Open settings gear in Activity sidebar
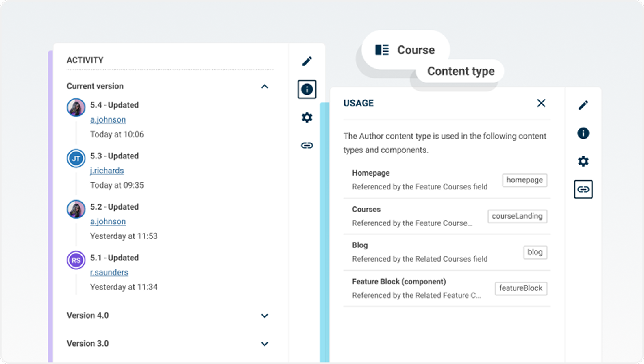Viewport: 644px width, 364px height. [307, 117]
